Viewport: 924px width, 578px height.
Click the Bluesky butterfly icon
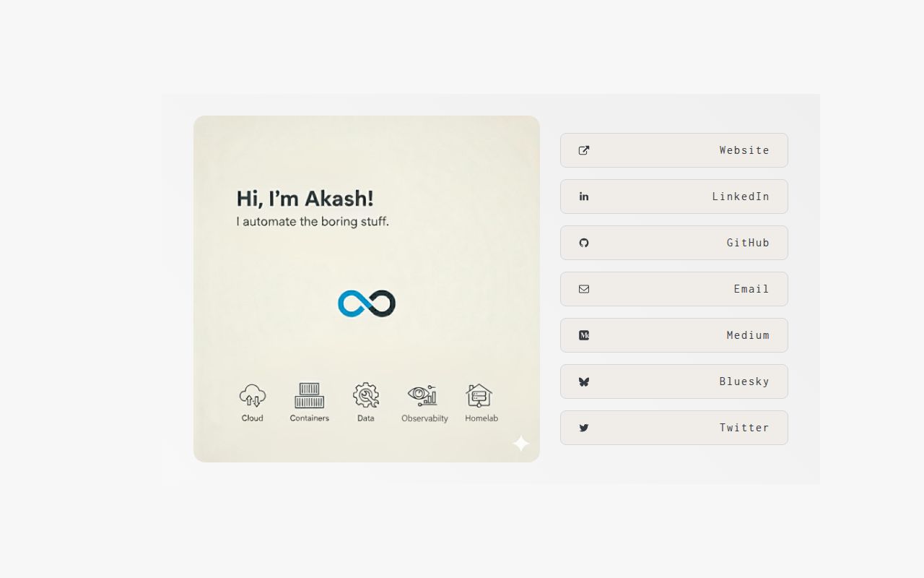click(584, 381)
